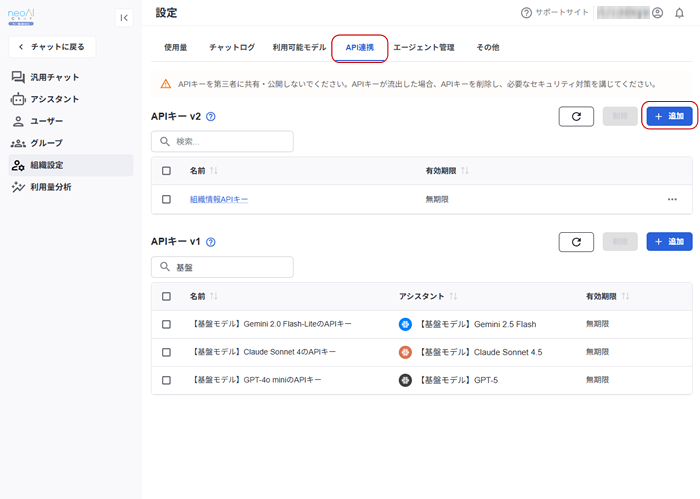Image resolution: width=700 pixels, height=499 pixels.
Task: Toggle select-all checkbox in APIキー v1 table
Action: (167, 296)
